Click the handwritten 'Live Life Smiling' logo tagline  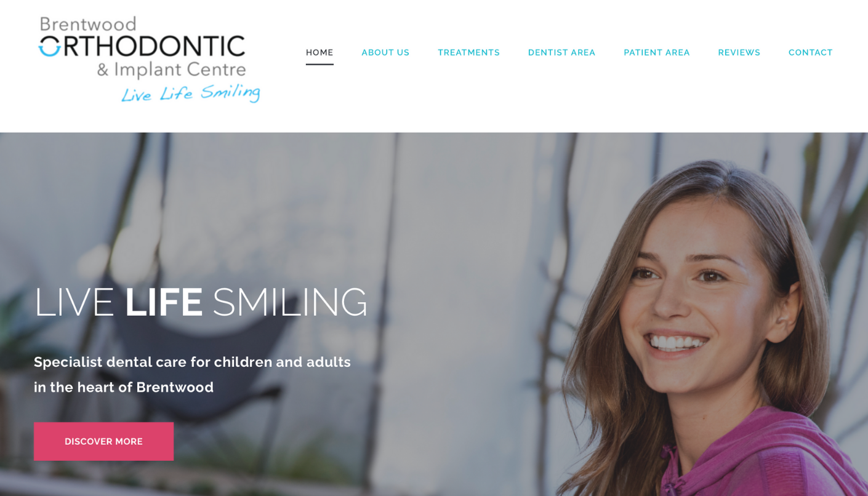[190, 94]
